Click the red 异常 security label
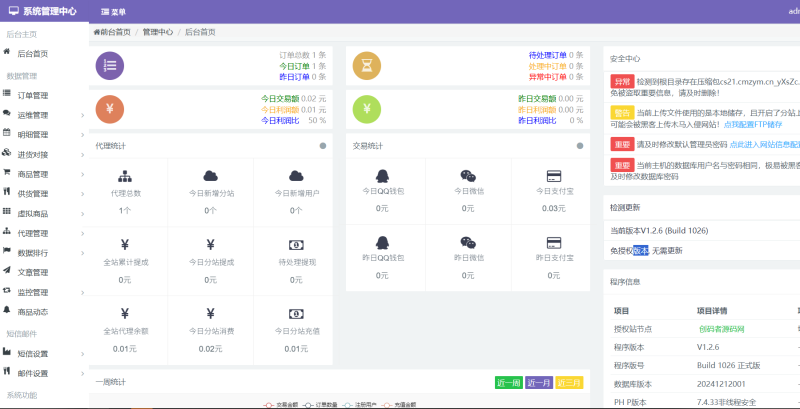Viewport: 800px width, 409px height. (x=622, y=82)
